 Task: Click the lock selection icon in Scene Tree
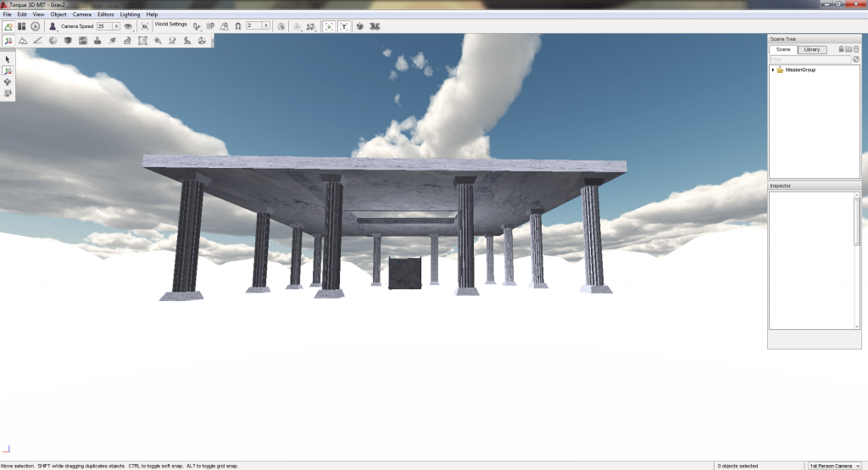click(840, 49)
